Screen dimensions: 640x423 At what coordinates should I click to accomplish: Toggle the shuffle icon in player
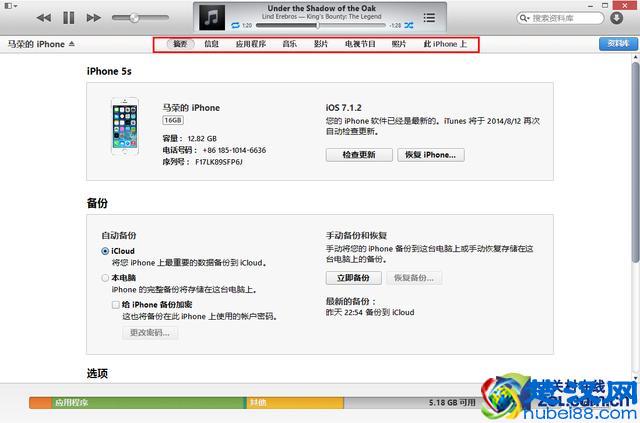[x=409, y=25]
